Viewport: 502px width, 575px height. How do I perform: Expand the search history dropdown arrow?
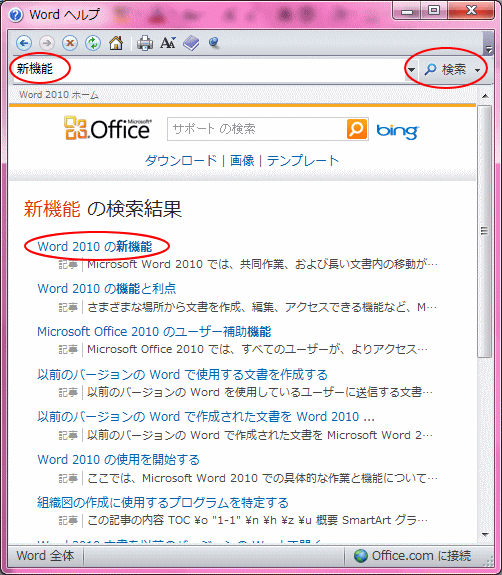(411, 69)
